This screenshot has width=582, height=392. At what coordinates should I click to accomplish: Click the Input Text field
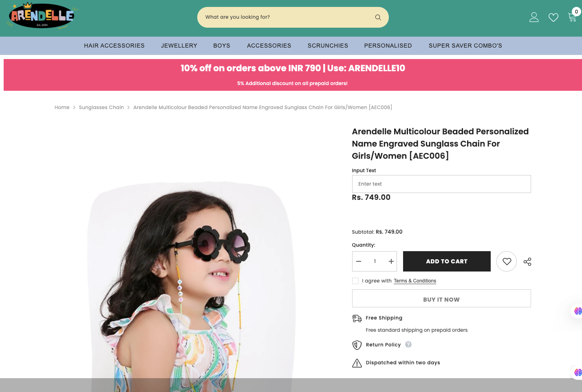pos(441,184)
